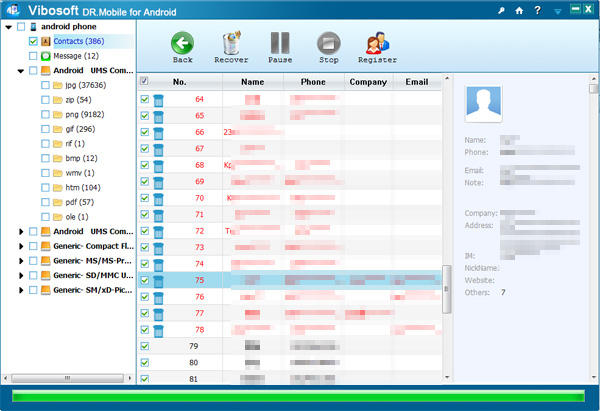Sort by the Email column header
Screen dimensions: 600x411
417,82
